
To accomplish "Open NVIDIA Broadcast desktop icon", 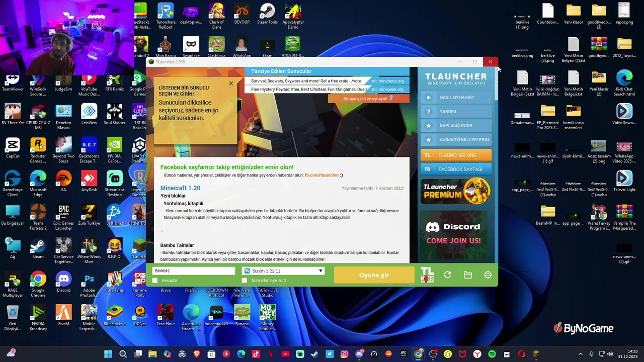I will coord(38,318).
